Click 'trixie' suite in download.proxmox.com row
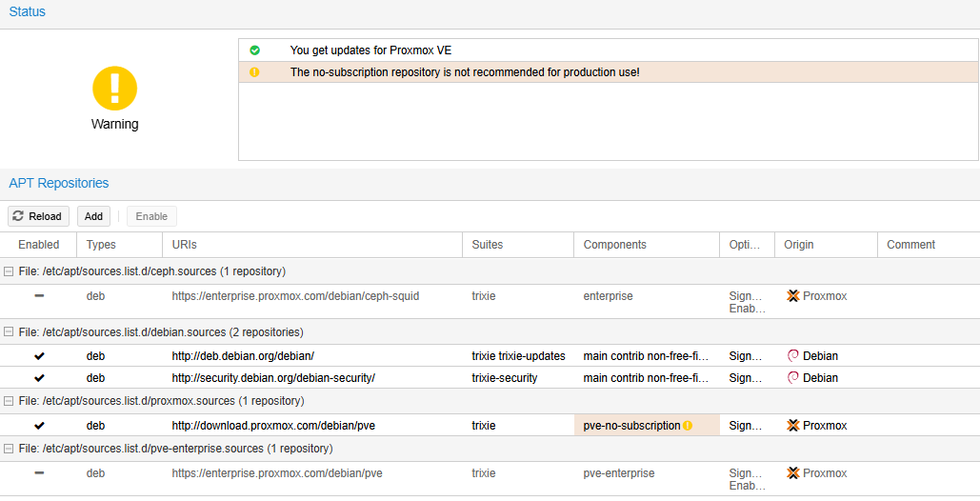Image resolution: width=980 pixels, height=501 pixels. pos(484,426)
